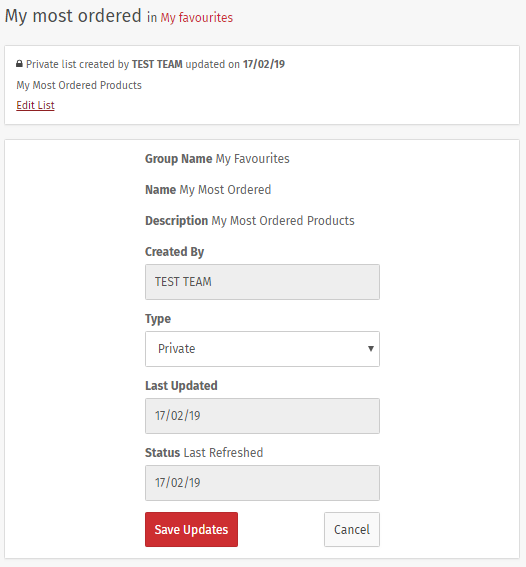Click the arrow on the Type select box
This screenshot has height=567, width=526.
(x=371, y=349)
